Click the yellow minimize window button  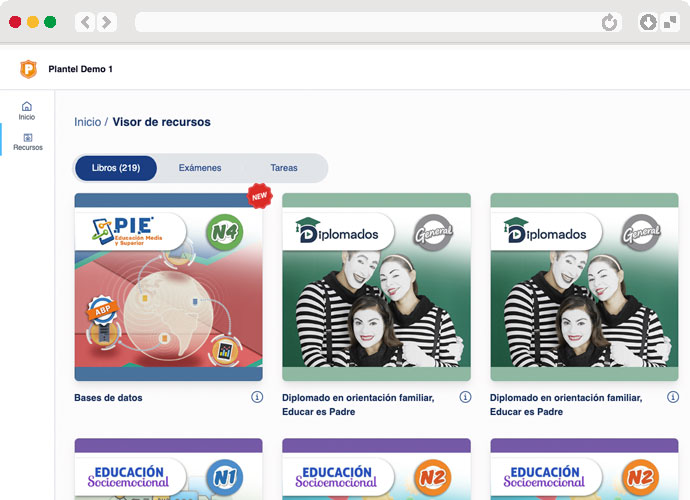(33, 22)
